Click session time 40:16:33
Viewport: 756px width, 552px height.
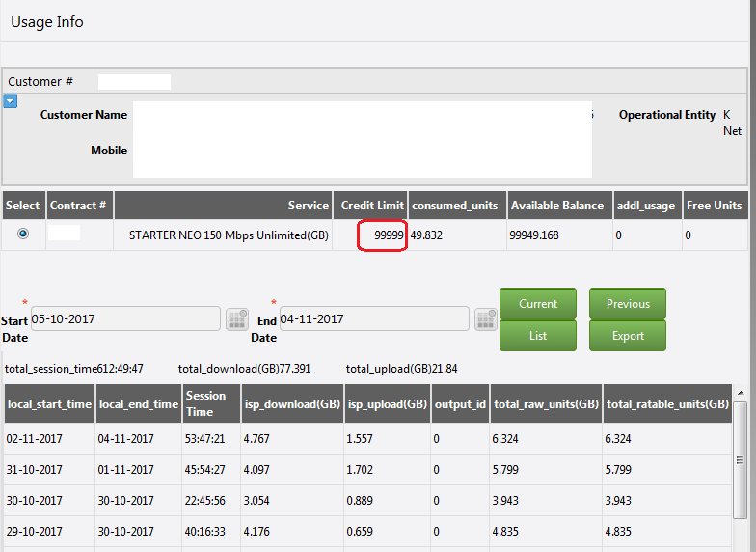pyautogui.click(x=204, y=532)
